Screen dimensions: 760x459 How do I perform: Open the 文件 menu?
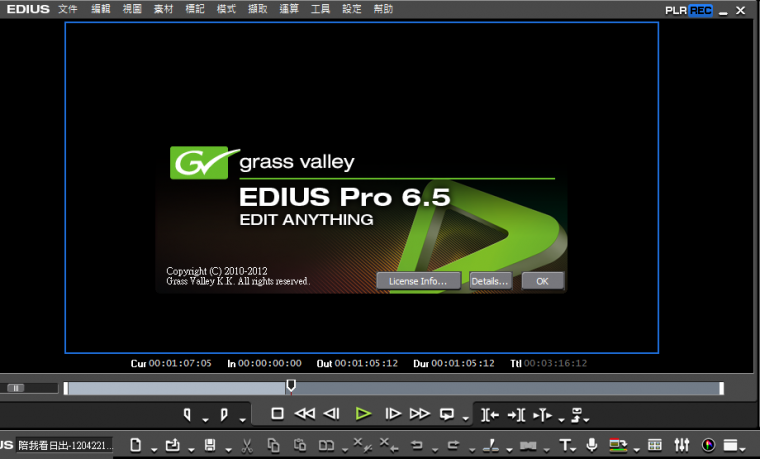[68, 9]
